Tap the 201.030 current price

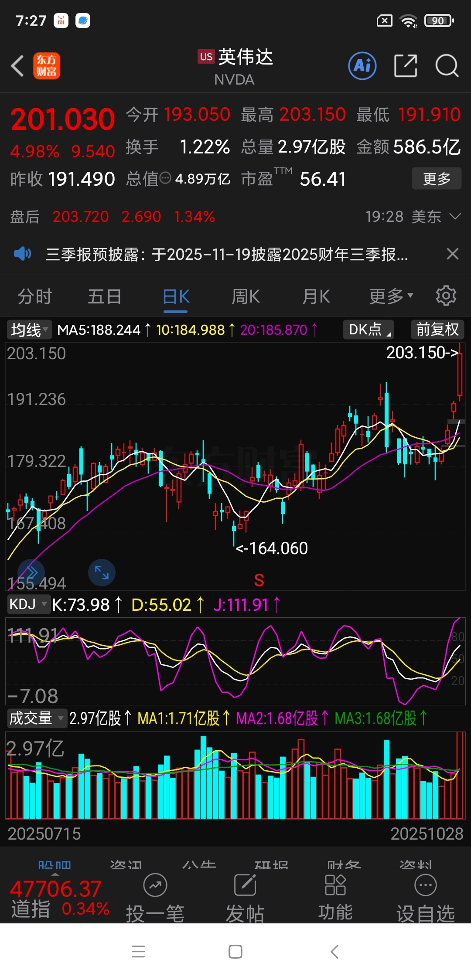63,119
